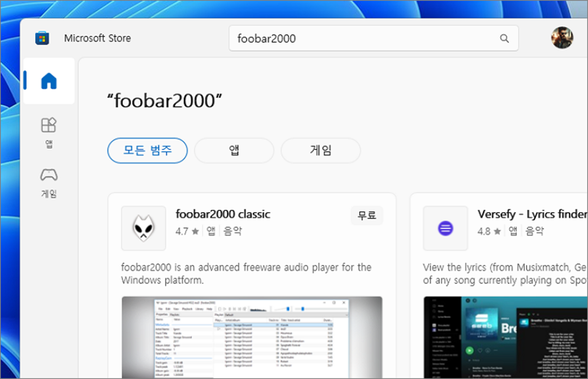Open the 앱 (Apps) sidebar section

point(49,133)
